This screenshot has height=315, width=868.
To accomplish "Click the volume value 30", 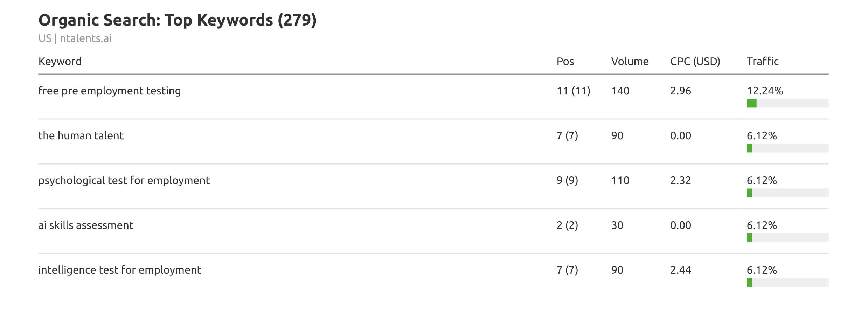I will (617, 225).
